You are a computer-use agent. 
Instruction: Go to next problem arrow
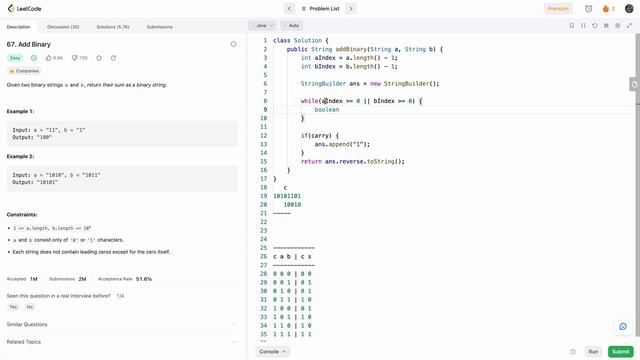351,9
